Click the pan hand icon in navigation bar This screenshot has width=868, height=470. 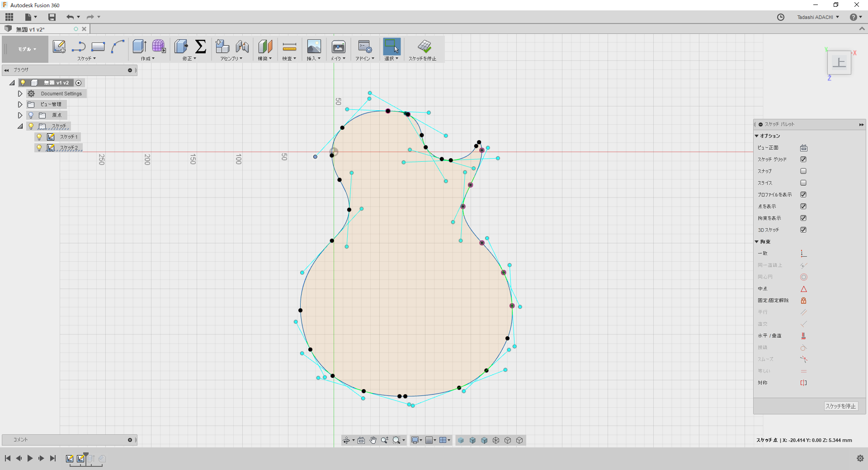pyautogui.click(x=373, y=440)
